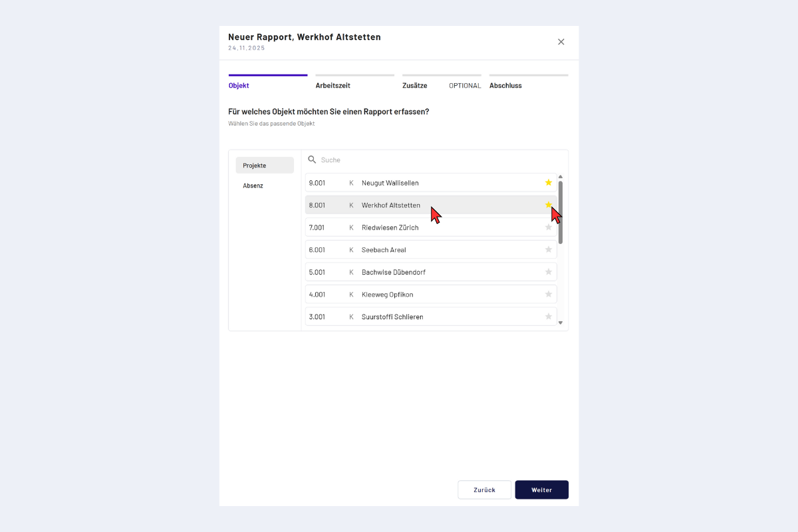Click the Zurück button

click(x=484, y=490)
